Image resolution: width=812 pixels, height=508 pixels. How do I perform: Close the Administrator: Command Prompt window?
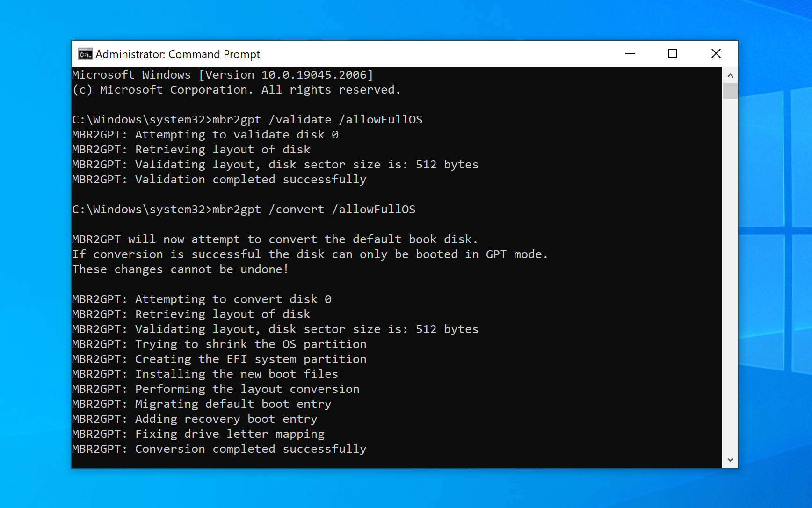click(x=716, y=54)
